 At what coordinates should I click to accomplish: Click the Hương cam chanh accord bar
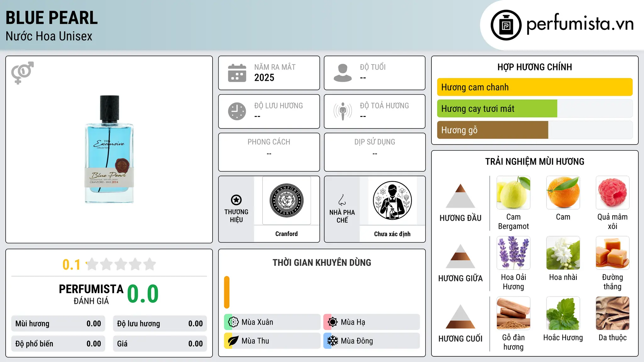pos(535,87)
